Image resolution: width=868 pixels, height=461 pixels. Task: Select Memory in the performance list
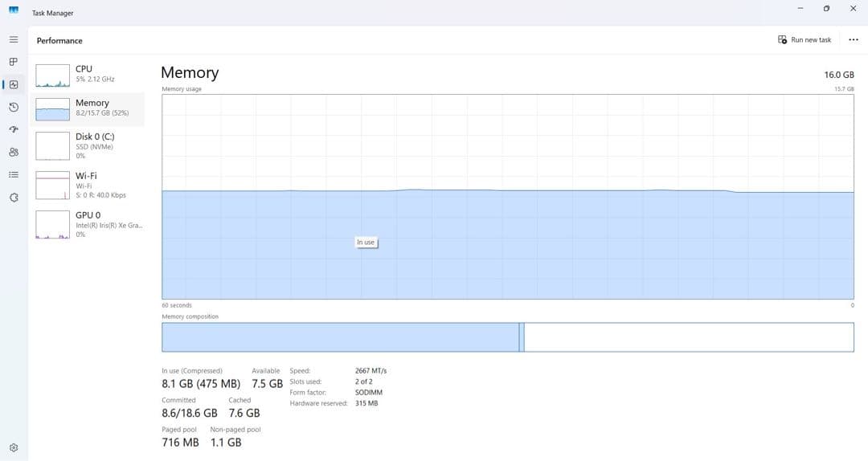(x=88, y=108)
